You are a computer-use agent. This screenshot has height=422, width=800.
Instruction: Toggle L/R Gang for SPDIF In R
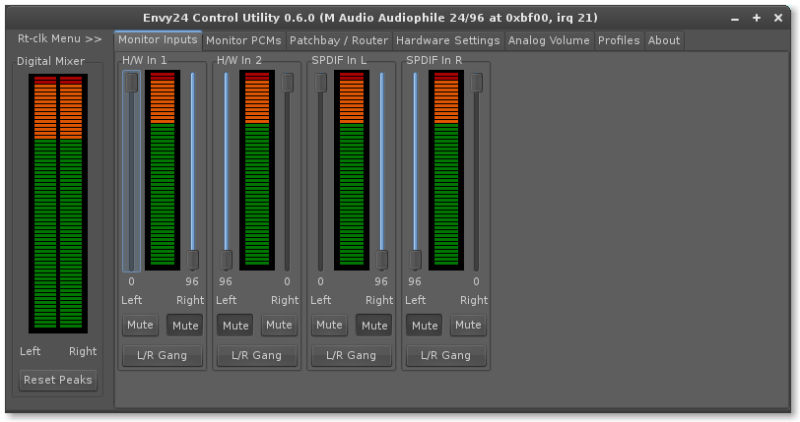tap(445, 355)
